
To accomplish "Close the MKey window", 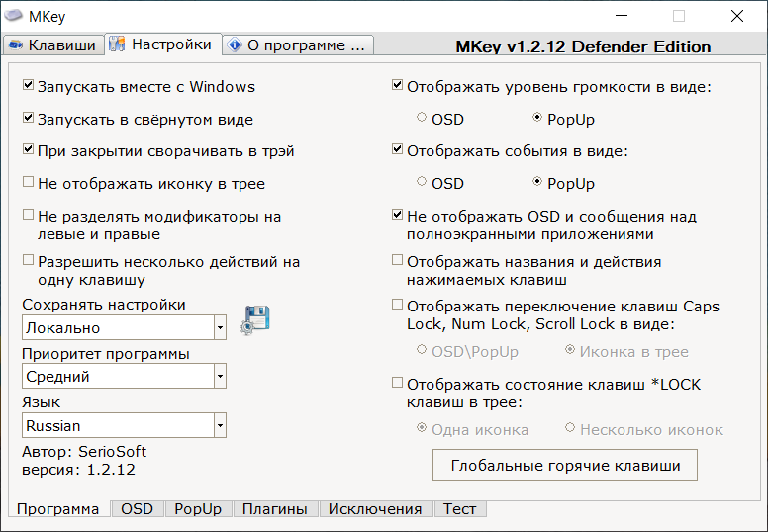I will (x=737, y=16).
